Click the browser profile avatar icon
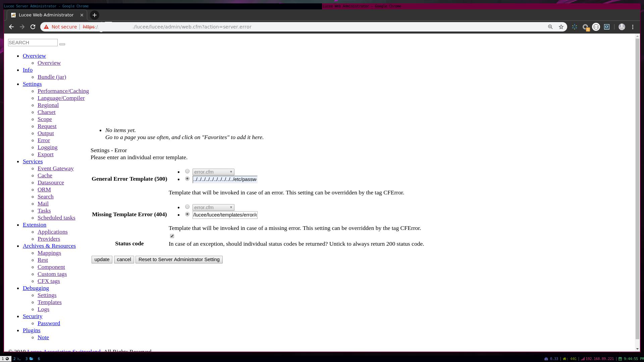This screenshot has width=644, height=362. click(x=622, y=26)
